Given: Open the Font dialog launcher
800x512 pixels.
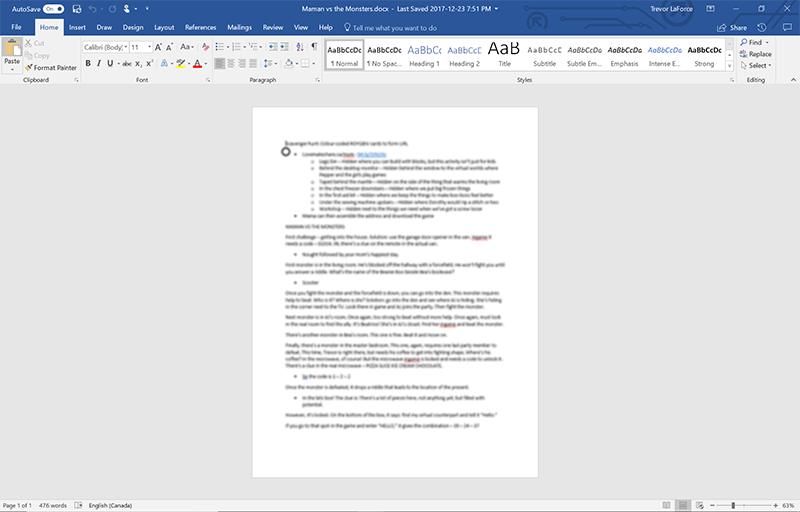Looking at the screenshot, I should tap(208, 80).
